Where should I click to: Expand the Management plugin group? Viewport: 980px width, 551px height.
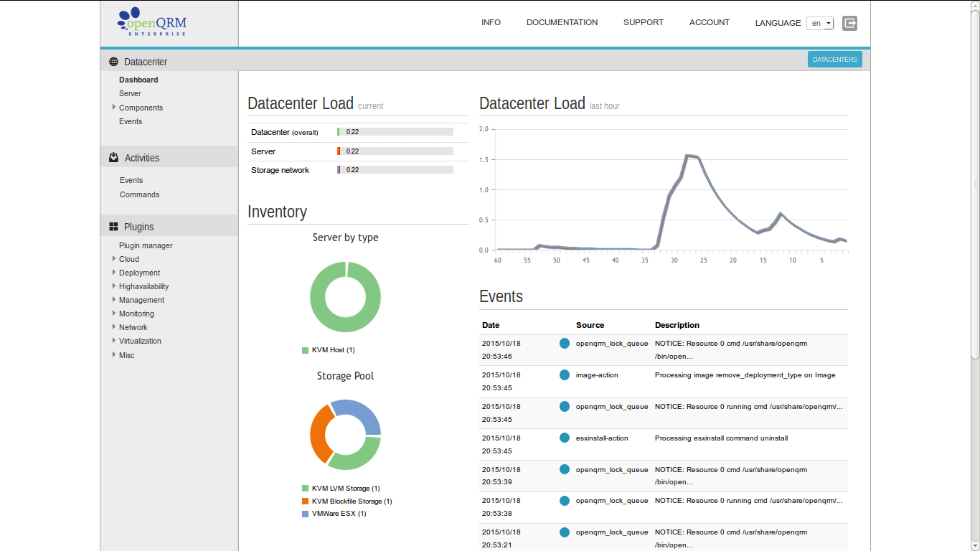113,299
